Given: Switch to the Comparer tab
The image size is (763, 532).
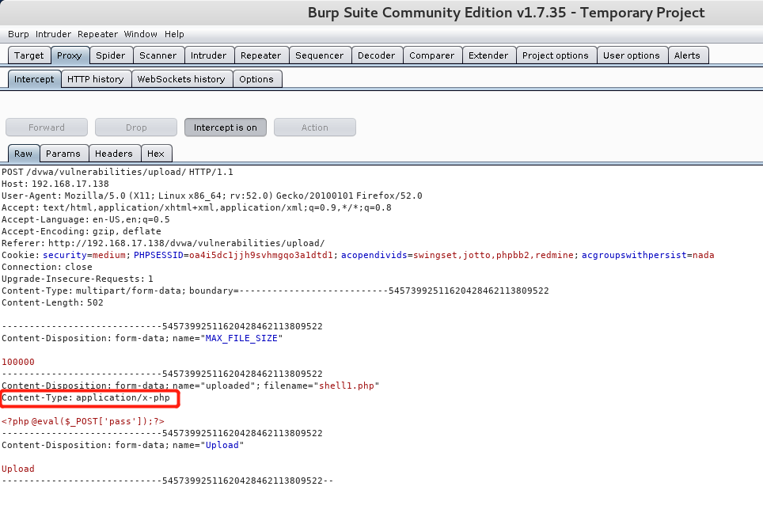Looking at the screenshot, I should [x=431, y=55].
